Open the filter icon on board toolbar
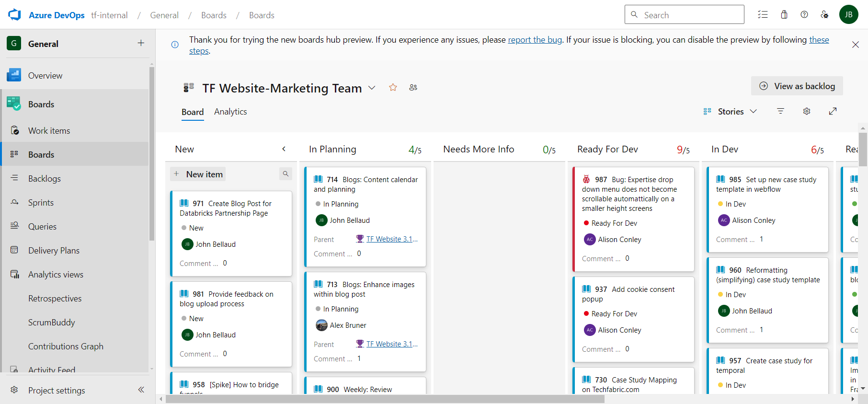Viewport: 868px width, 404px height. point(780,111)
